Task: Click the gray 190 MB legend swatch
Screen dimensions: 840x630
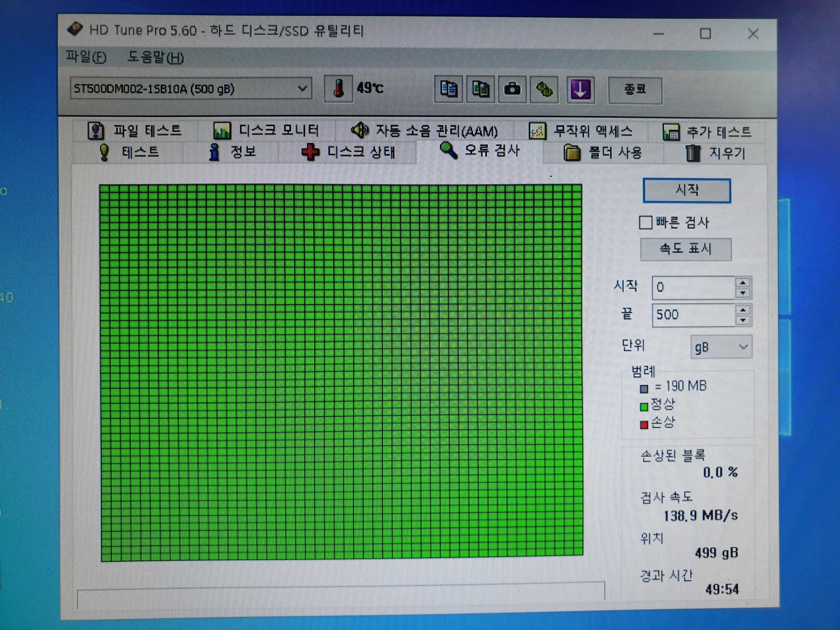Action: click(644, 389)
